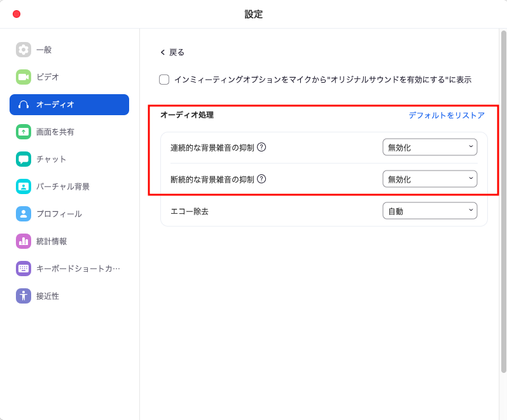Enable the オリジナルサウンド in-meeting option checkbox

(x=164, y=80)
